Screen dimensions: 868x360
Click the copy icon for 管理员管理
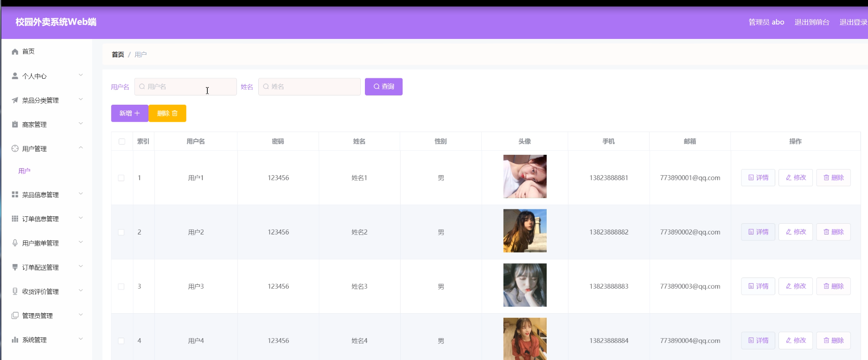coord(15,316)
